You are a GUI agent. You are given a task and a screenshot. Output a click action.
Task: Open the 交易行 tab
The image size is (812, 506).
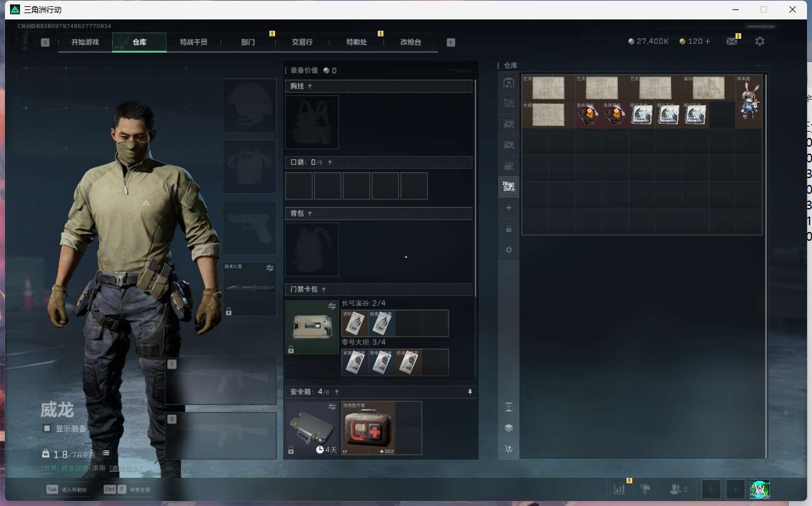tap(302, 42)
